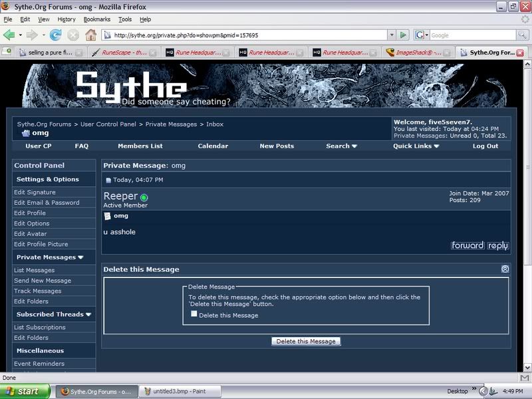Click the Firefox icon in taskbar button
The width and height of the screenshot is (532, 399).
click(65, 391)
